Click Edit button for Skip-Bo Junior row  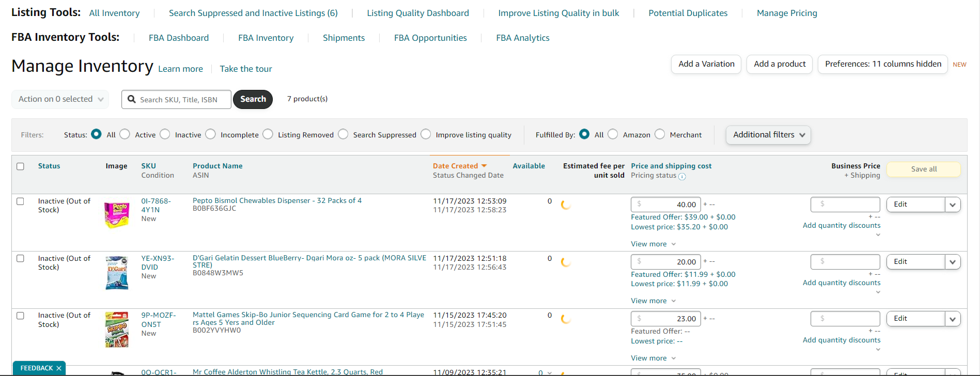pyautogui.click(x=916, y=319)
